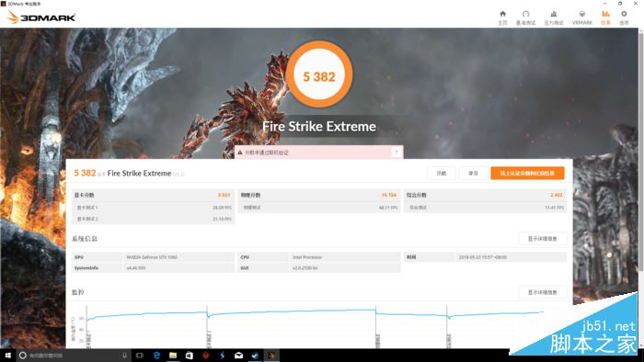Switch to the VRMARK tab
Image resolution: width=644 pixels, height=362 pixels.
point(582,18)
